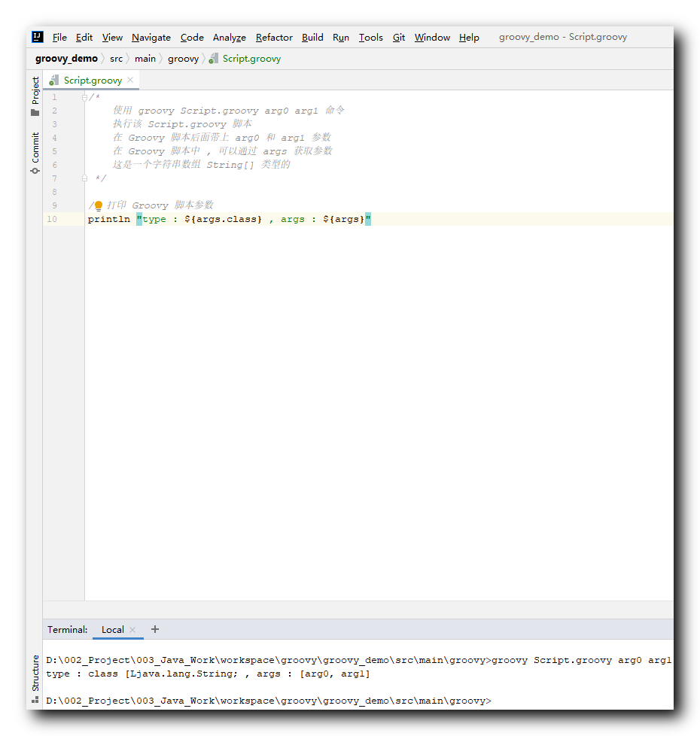Open the Build menu
The image size is (700, 736).
pos(312,38)
